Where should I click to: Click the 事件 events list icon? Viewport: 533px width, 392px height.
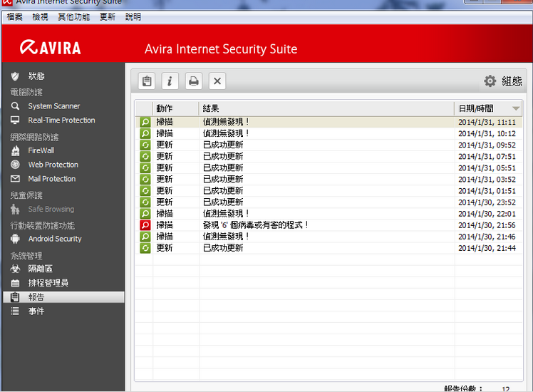point(15,311)
